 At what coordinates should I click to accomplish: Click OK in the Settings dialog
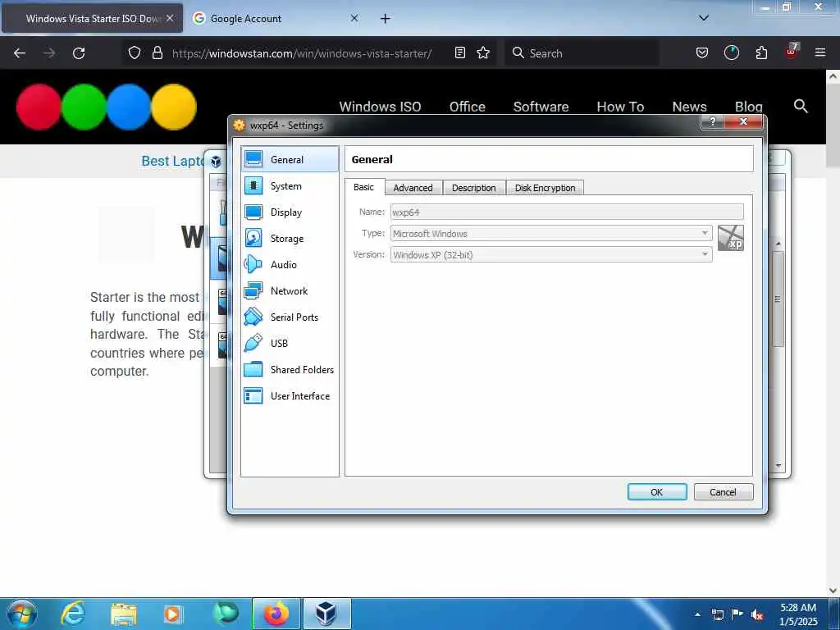pyautogui.click(x=657, y=492)
